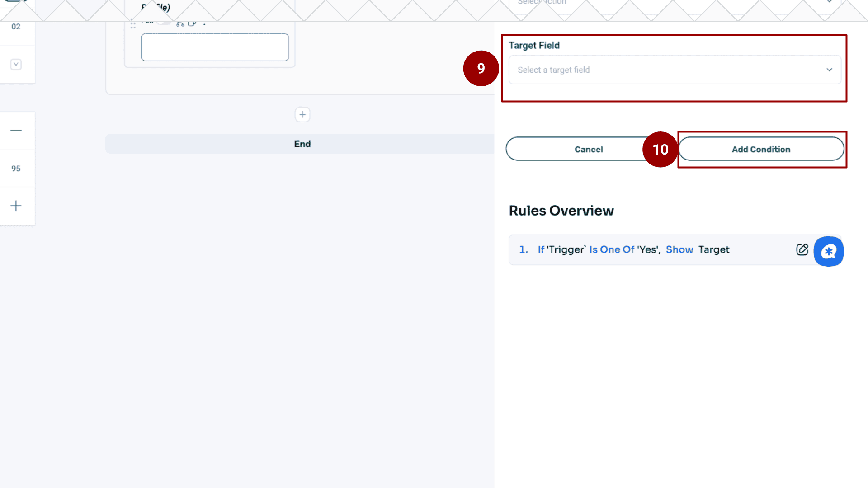Cancel the condition setup
This screenshot has width=868, height=488.
[x=588, y=149]
